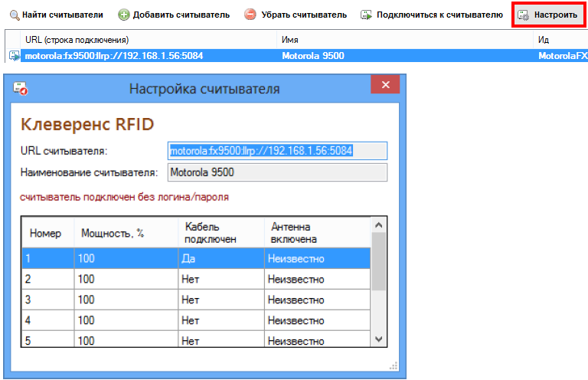Click the red minus icon of Убрать считыватель
This screenshot has height=380, width=588.
(250, 15)
